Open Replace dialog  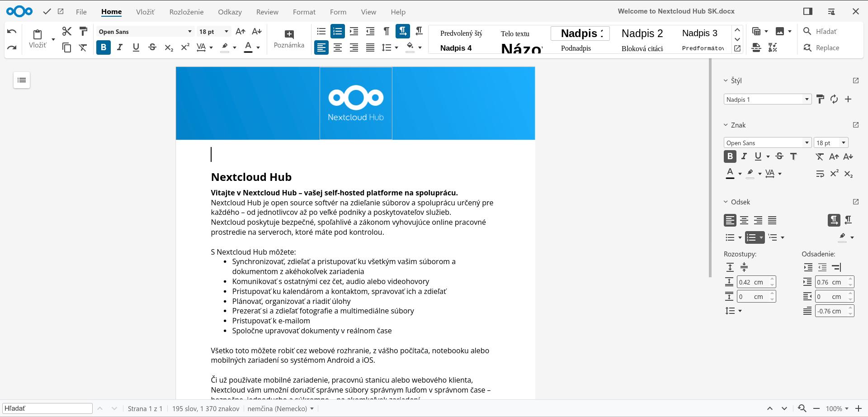pyautogui.click(x=821, y=47)
